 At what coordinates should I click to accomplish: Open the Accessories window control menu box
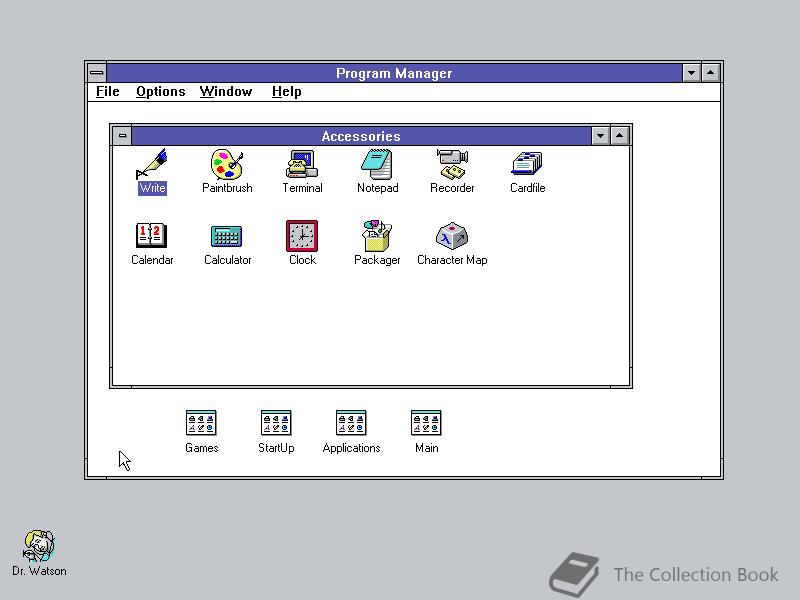click(x=122, y=136)
